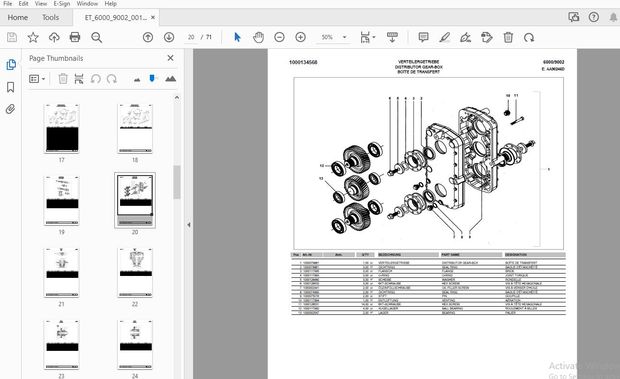The width and height of the screenshot is (620, 379).
Task: Choose the Hand pan tool
Action: [x=258, y=37]
